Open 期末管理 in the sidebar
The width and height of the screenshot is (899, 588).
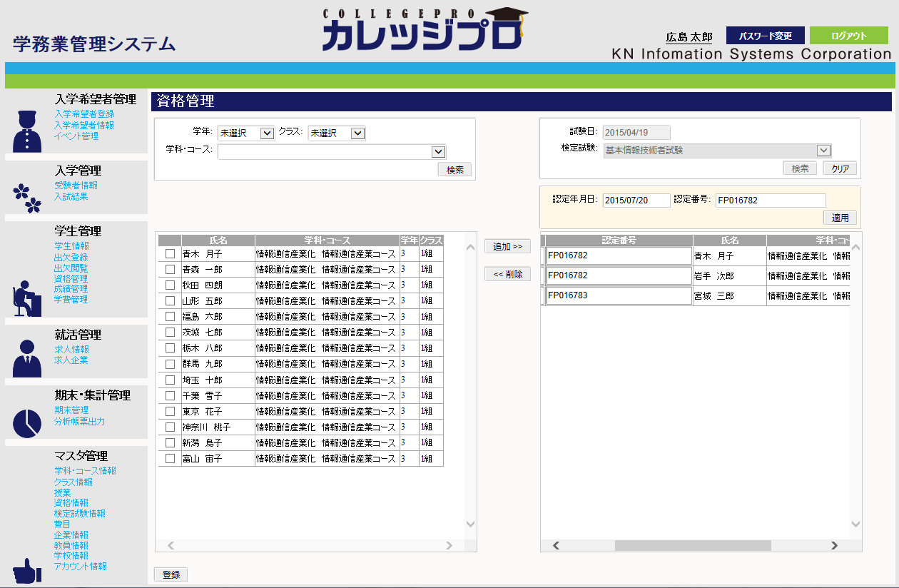click(71, 410)
